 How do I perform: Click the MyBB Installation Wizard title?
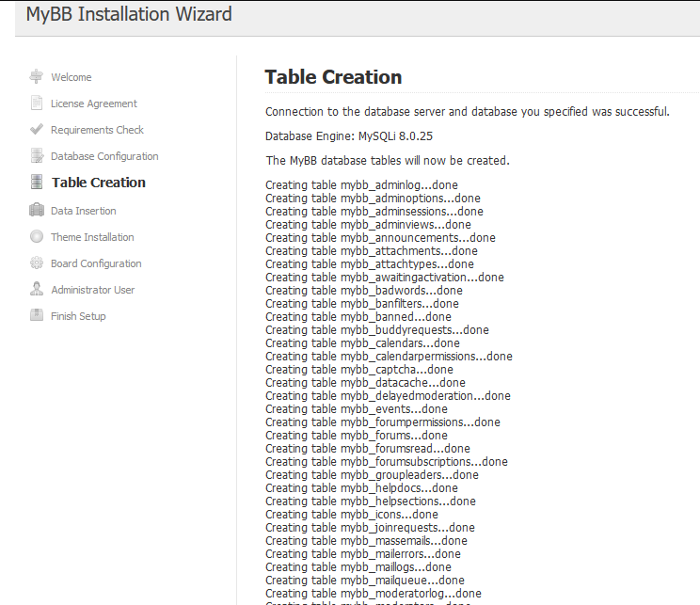[129, 14]
